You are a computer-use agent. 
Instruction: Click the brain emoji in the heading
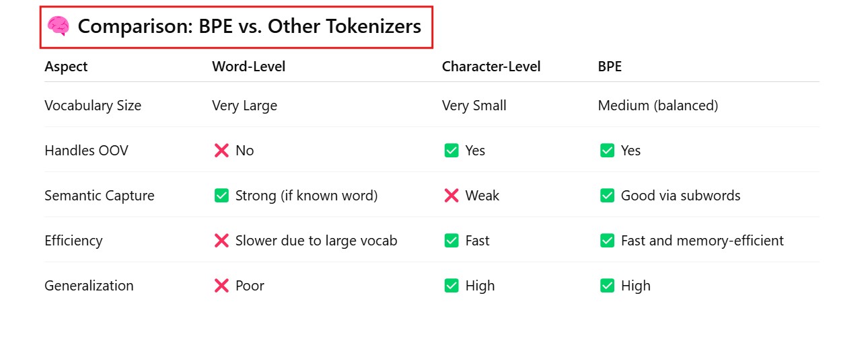(x=59, y=27)
